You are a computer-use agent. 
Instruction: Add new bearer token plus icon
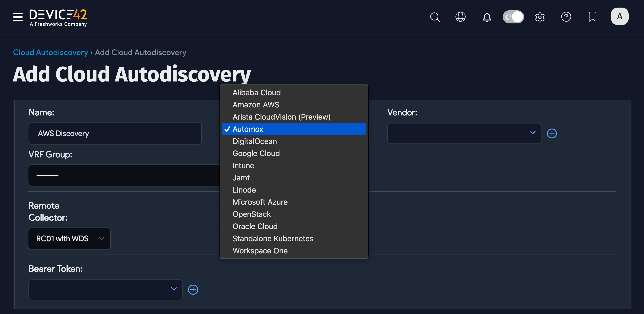tap(193, 289)
